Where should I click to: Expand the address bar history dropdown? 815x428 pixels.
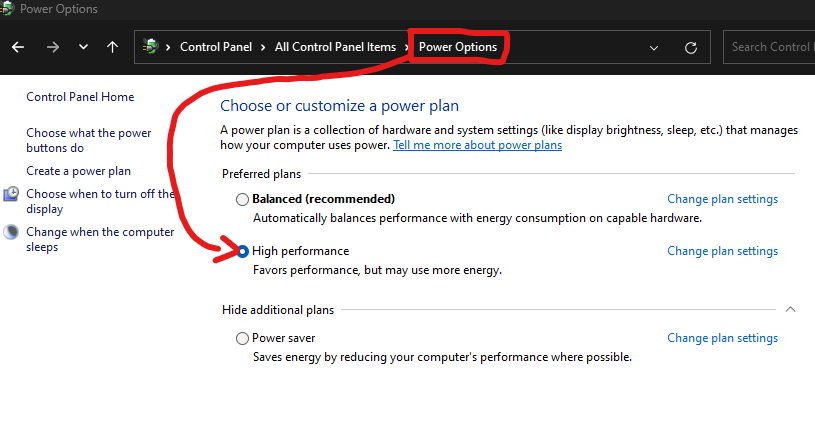click(654, 47)
